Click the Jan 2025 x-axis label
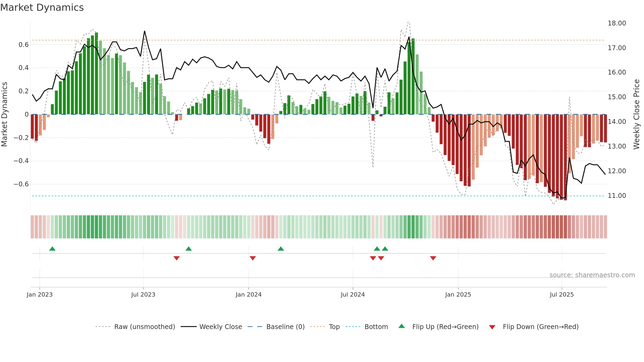Image resolution: width=644 pixels, height=362 pixels. (x=458, y=294)
